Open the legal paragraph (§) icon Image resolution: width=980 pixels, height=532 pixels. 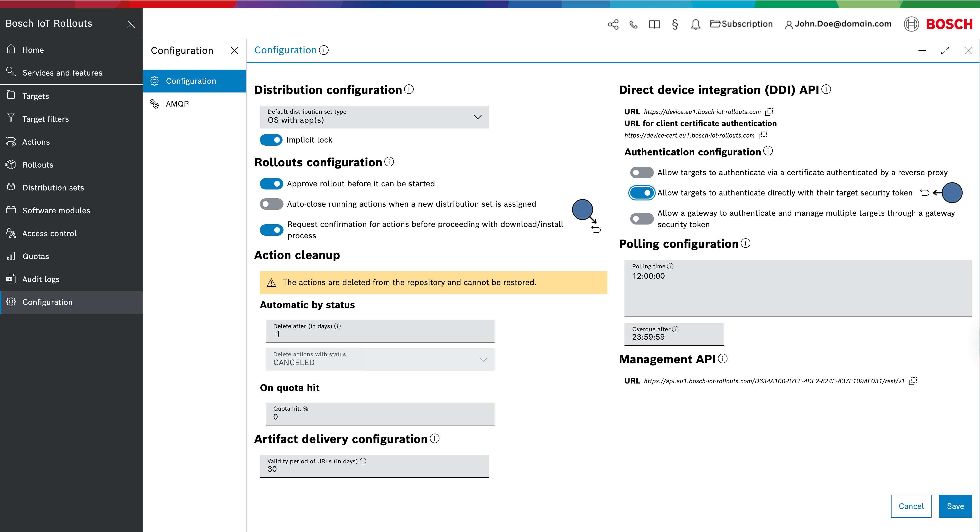(x=675, y=24)
